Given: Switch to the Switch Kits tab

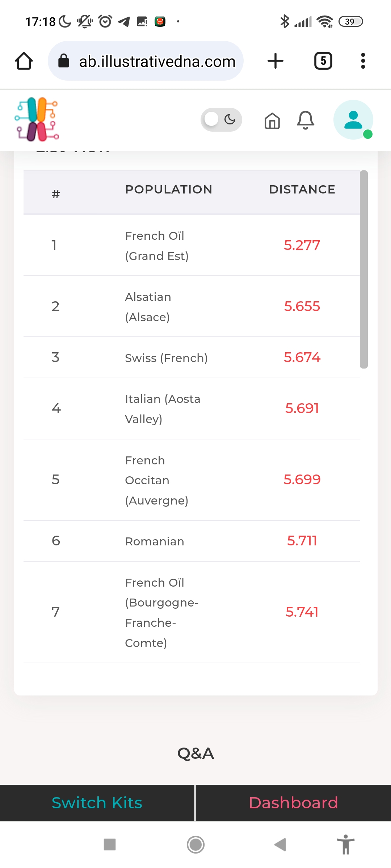Looking at the screenshot, I should (x=97, y=803).
